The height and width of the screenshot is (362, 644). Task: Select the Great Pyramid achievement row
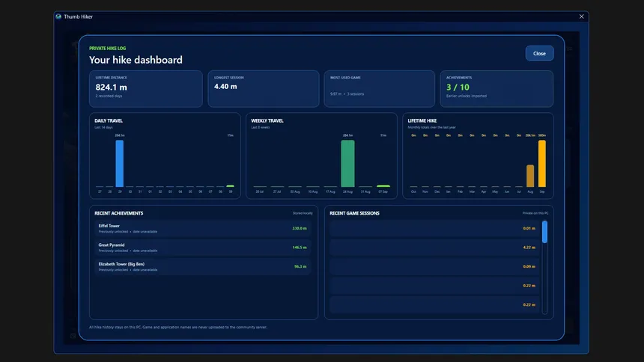tap(202, 248)
